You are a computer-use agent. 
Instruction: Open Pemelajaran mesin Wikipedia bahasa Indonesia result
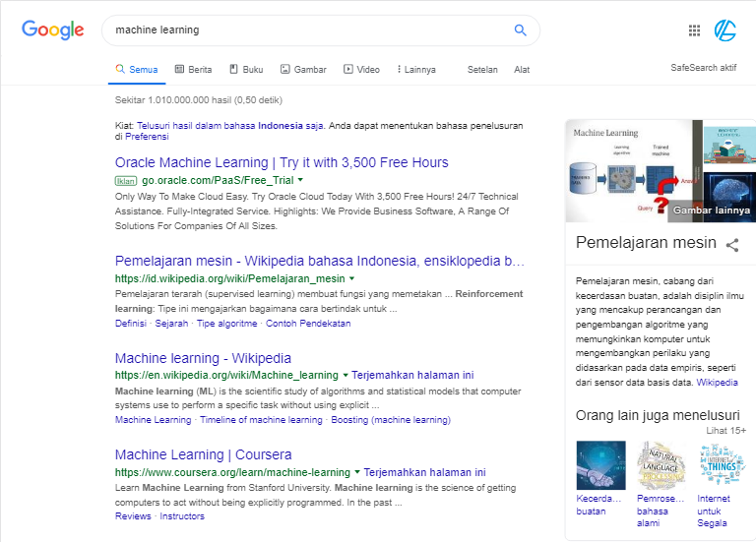[x=320, y=261]
